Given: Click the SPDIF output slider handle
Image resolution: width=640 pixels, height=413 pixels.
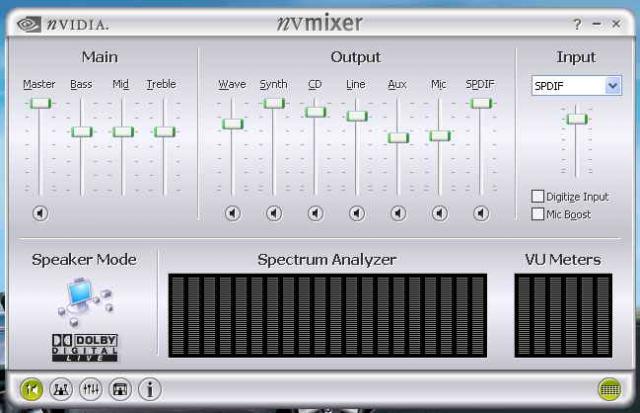Looking at the screenshot, I should (481, 103).
